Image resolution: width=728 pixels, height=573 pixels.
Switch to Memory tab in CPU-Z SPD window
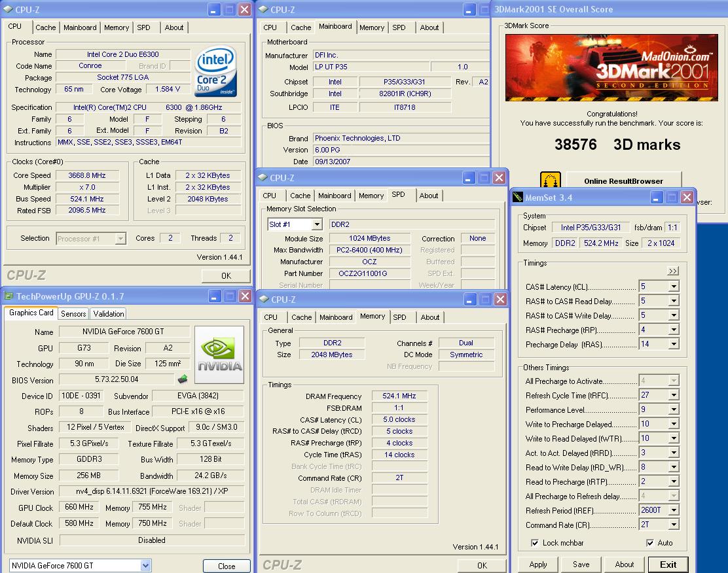371,196
